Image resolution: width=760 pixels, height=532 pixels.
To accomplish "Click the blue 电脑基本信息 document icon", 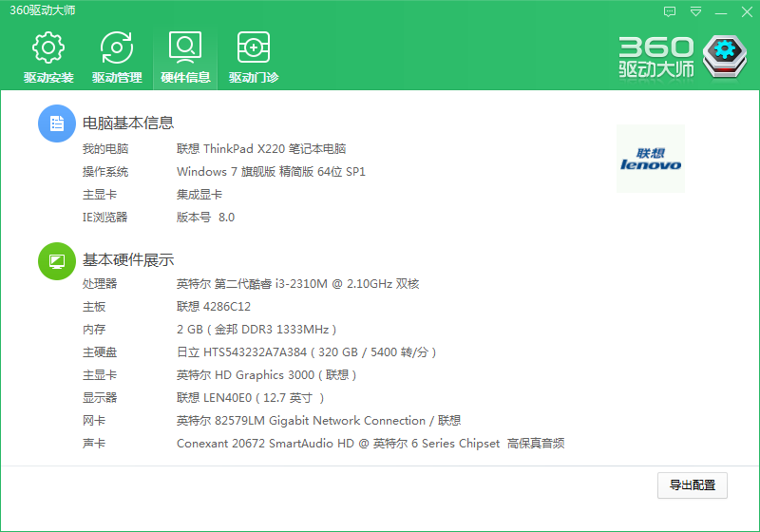I will coord(57,123).
